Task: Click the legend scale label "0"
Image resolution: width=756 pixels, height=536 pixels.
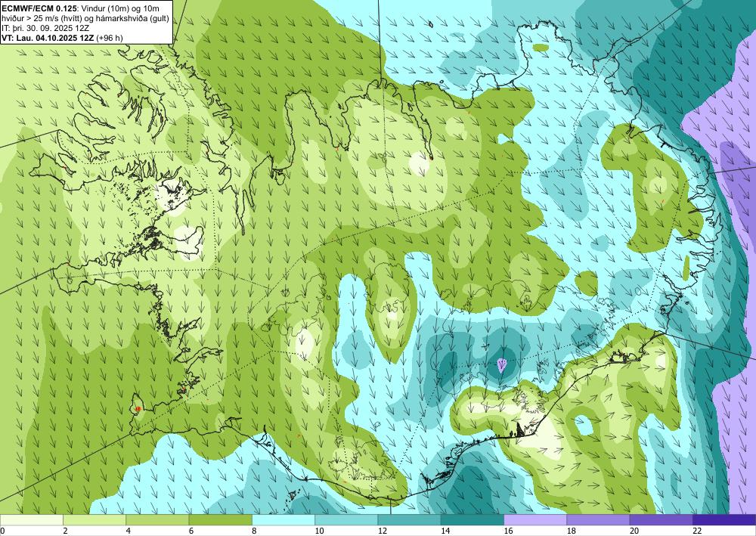Action: [x=2, y=531]
